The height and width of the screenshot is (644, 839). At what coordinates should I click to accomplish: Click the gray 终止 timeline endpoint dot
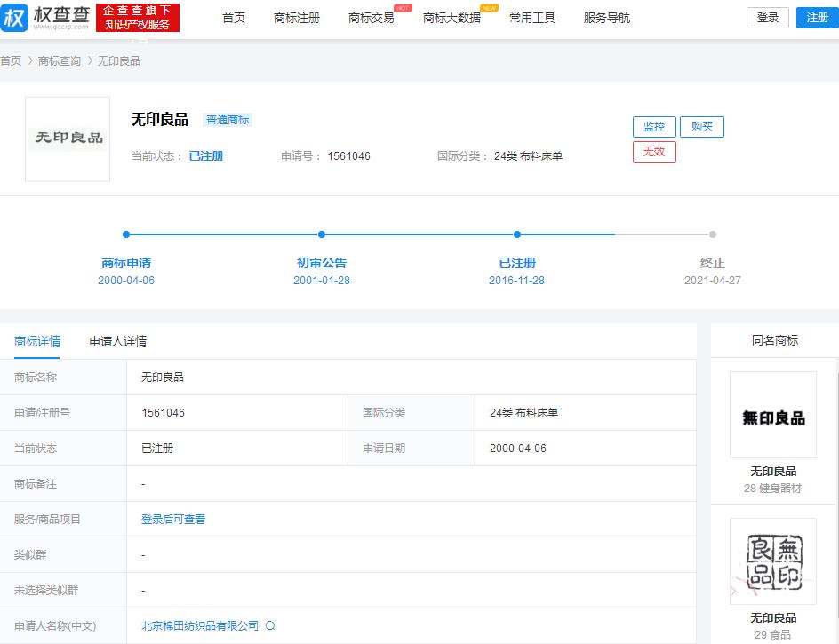tap(712, 235)
